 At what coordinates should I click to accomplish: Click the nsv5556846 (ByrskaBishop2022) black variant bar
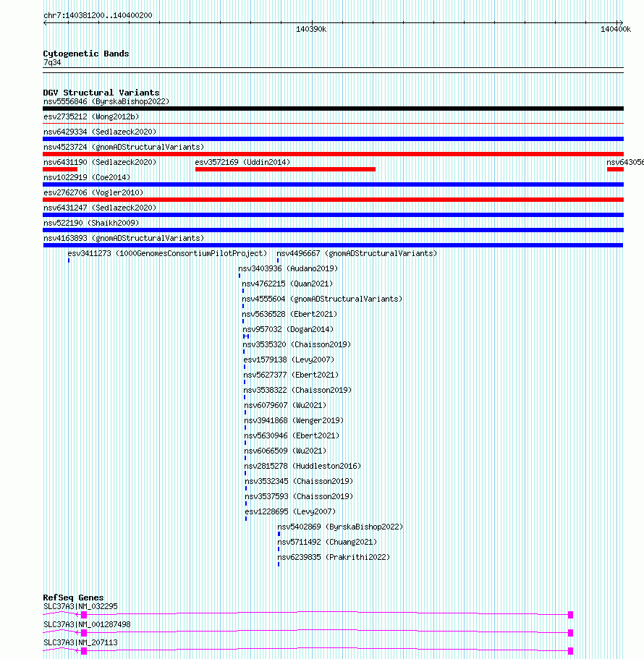click(333, 109)
